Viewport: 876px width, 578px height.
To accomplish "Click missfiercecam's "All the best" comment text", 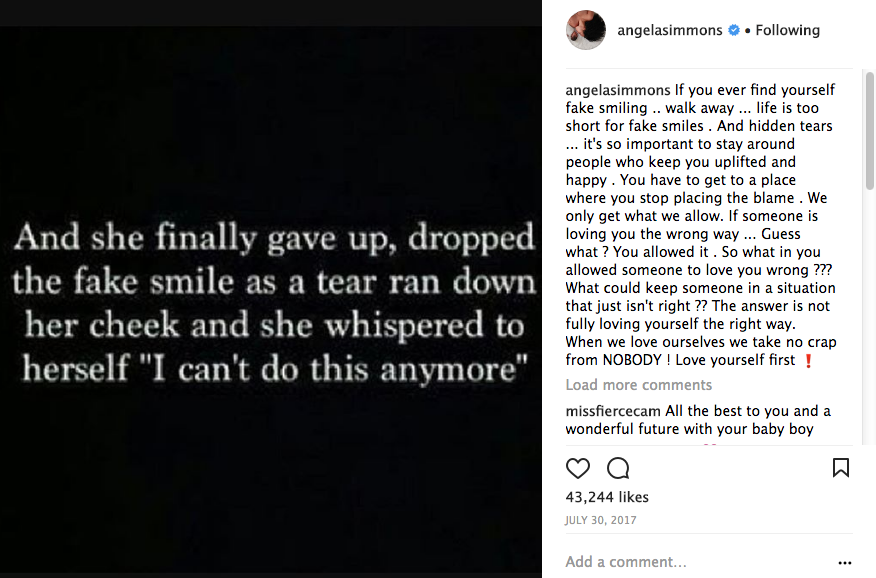I will point(740,420).
